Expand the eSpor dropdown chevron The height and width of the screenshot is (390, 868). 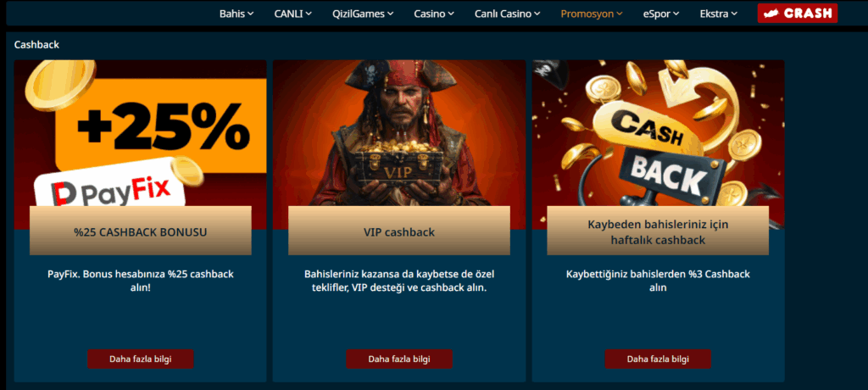point(676,14)
